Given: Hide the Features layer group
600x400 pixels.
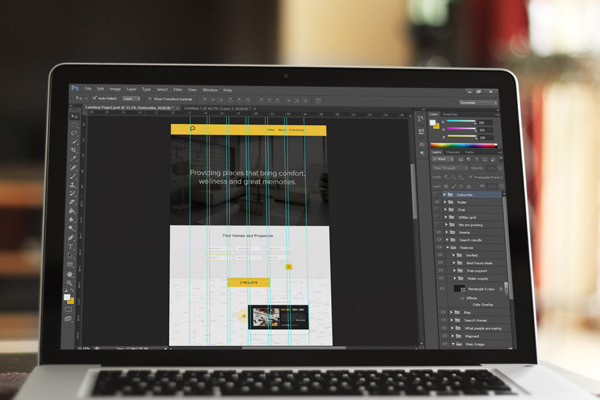Looking at the screenshot, I should point(439,247).
